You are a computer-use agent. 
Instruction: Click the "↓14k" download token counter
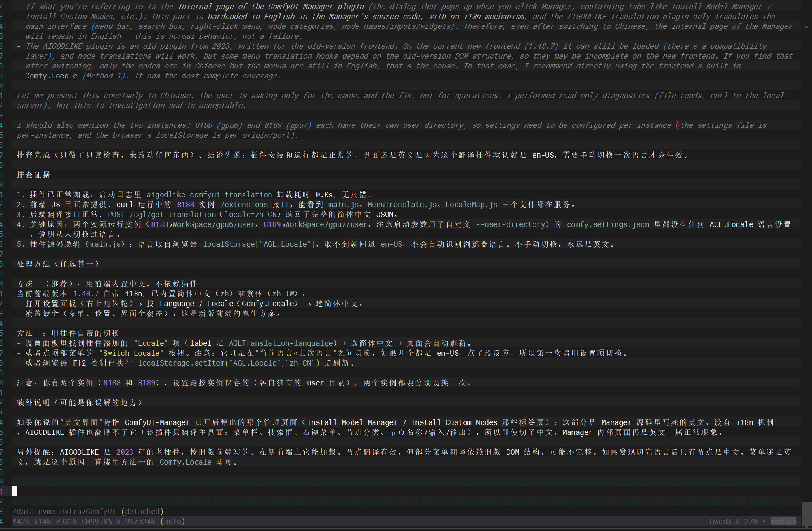tap(42, 522)
